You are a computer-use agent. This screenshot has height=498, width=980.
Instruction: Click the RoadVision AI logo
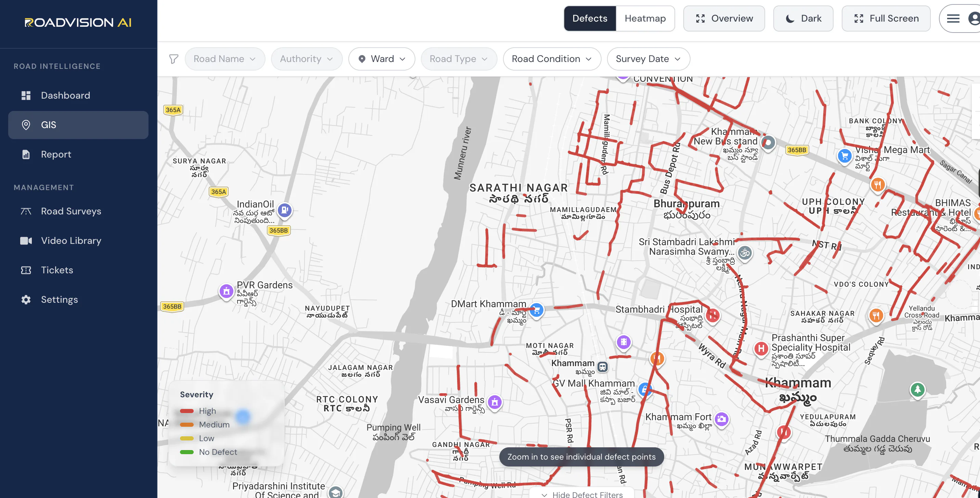(78, 23)
